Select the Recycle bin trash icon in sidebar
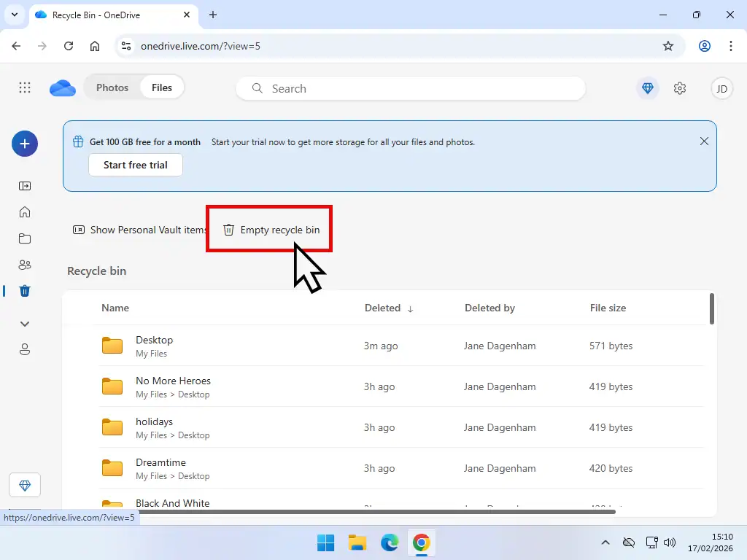Screen dimensions: 747x560 pos(24,290)
